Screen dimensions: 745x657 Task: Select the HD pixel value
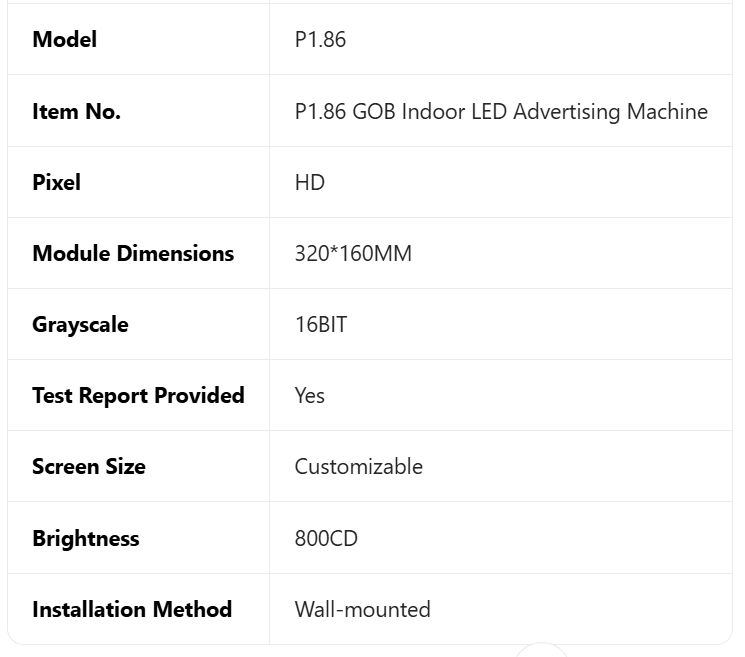click(x=310, y=183)
